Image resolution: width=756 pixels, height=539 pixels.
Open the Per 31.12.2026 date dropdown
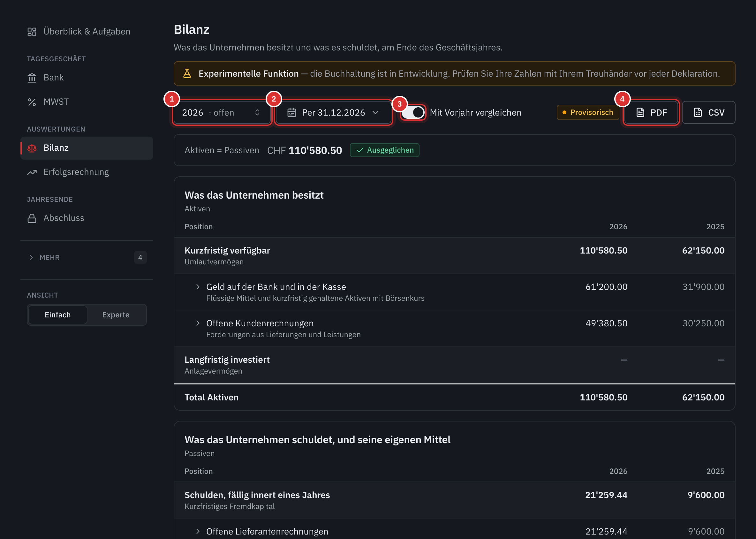(x=333, y=112)
